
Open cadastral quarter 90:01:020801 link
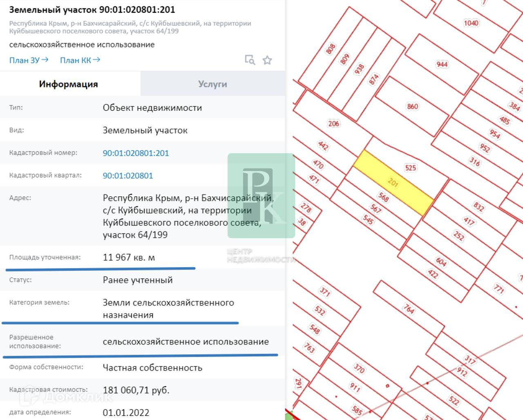128,176
